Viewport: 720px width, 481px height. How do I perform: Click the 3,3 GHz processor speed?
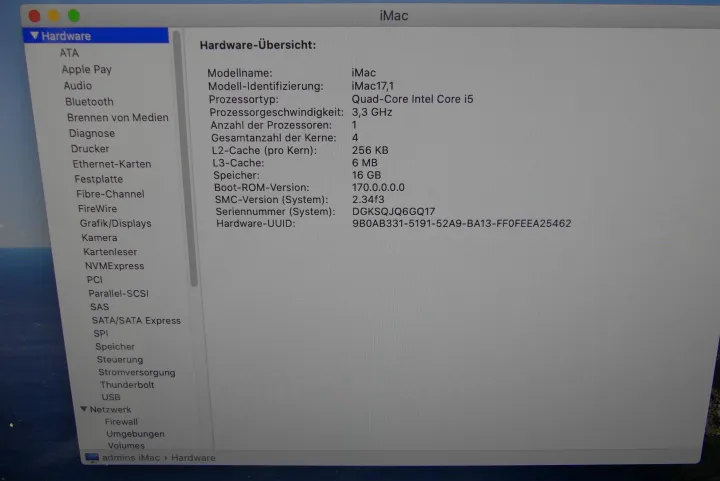[372, 112]
